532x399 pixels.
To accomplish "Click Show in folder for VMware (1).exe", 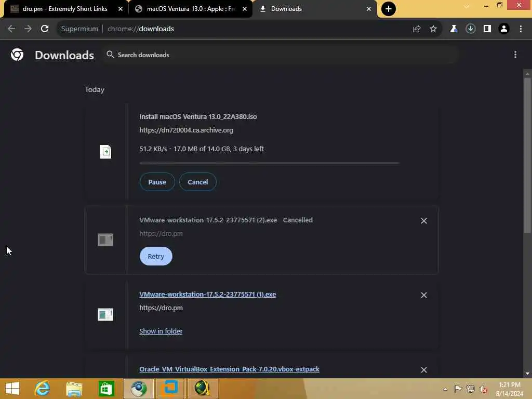I will pos(161,331).
